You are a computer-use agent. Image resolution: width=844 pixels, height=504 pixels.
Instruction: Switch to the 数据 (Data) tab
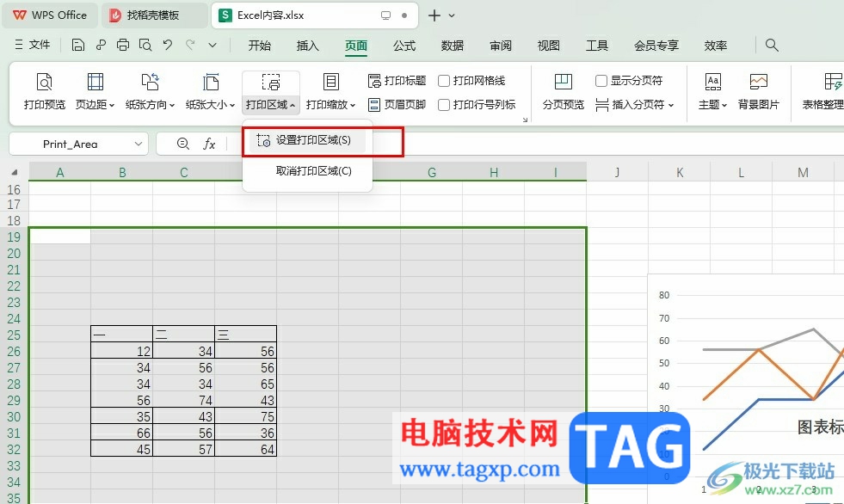click(x=453, y=46)
